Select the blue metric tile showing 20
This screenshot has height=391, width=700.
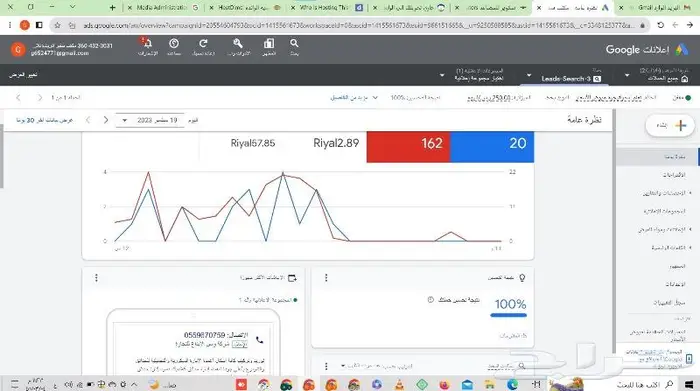click(x=492, y=147)
